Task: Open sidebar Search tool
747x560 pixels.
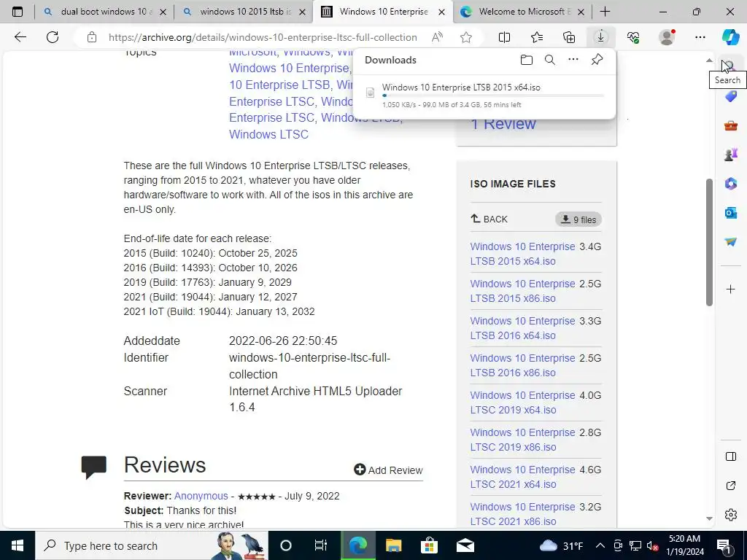Action: point(731,66)
